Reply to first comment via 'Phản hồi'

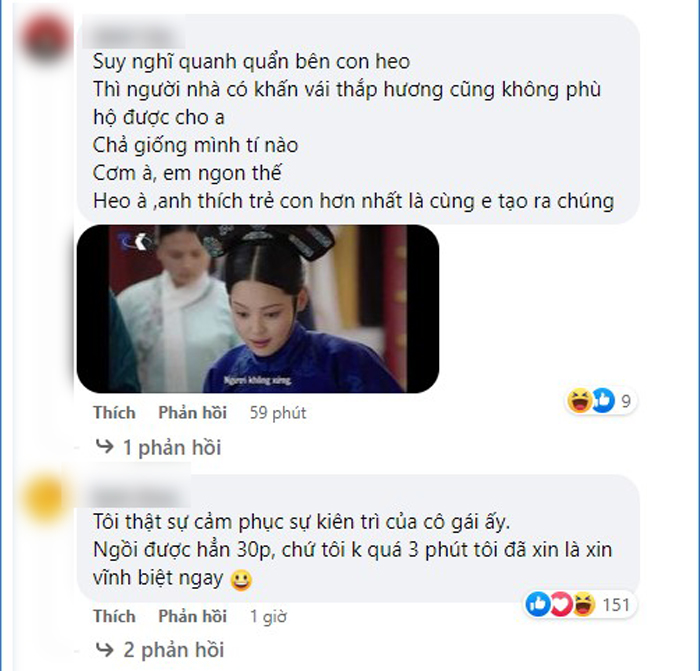192,413
